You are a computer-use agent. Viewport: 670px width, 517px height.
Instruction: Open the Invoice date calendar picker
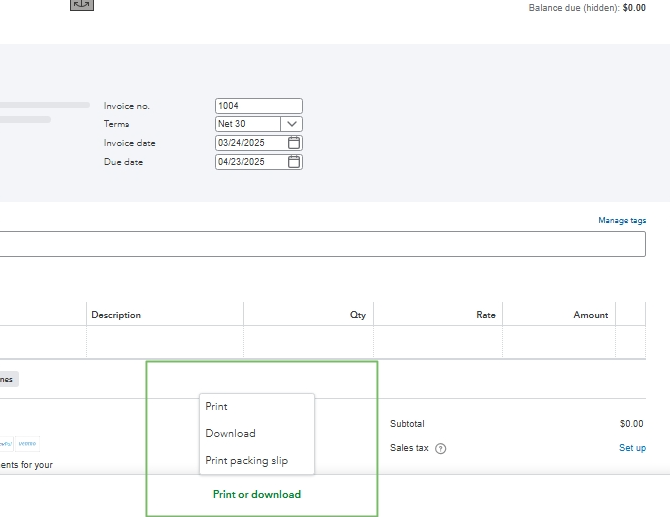click(x=294, y=143)
